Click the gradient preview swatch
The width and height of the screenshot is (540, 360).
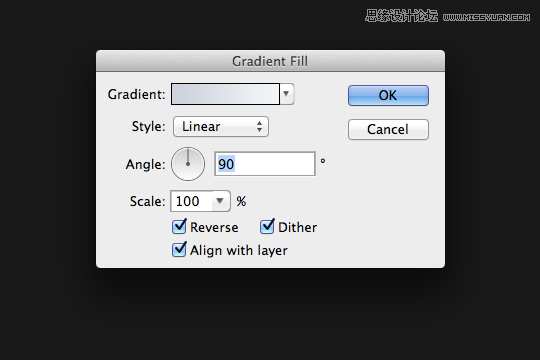[226, 94]
